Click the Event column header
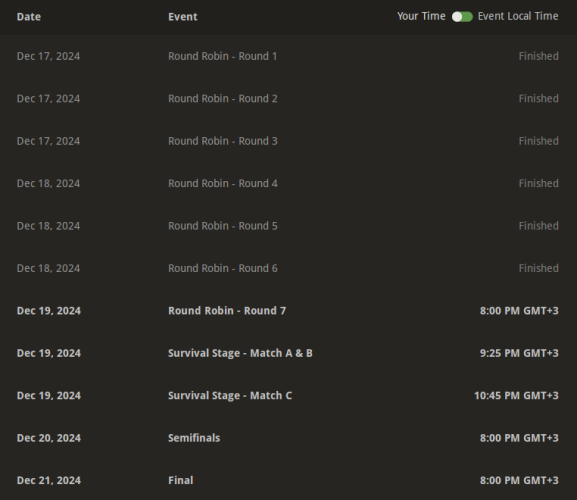 point(183,17)
